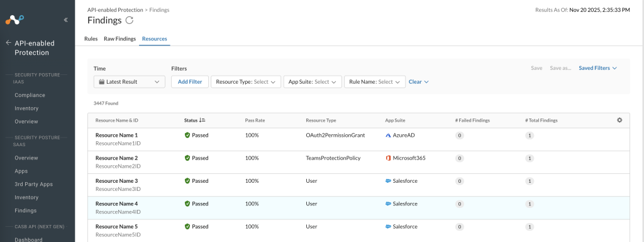Viewport: 644px width, 242px height.
Task: Click failed findings count for Resource Name 1
Action: pyautogui.click(x=460, y=135)
